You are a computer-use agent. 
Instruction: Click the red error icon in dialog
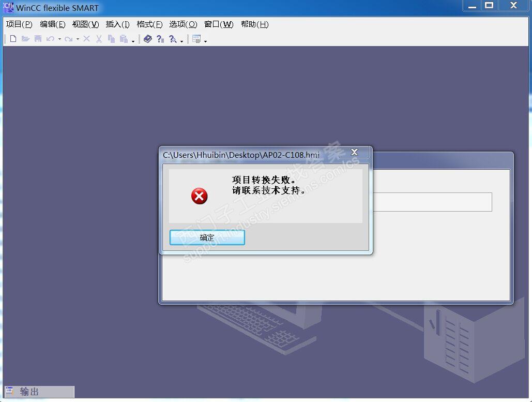click(x=199, y=196)
